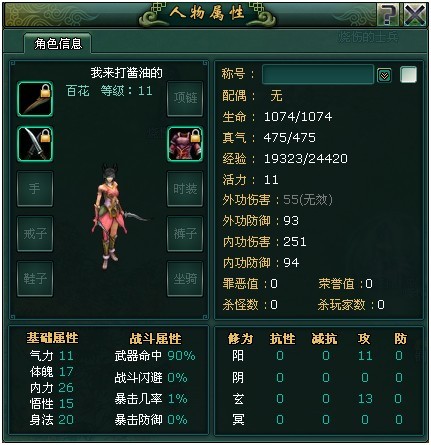Select the empty 时装 fashion slot
Viewport: 431px width, 445px height.
click(185, 189)
